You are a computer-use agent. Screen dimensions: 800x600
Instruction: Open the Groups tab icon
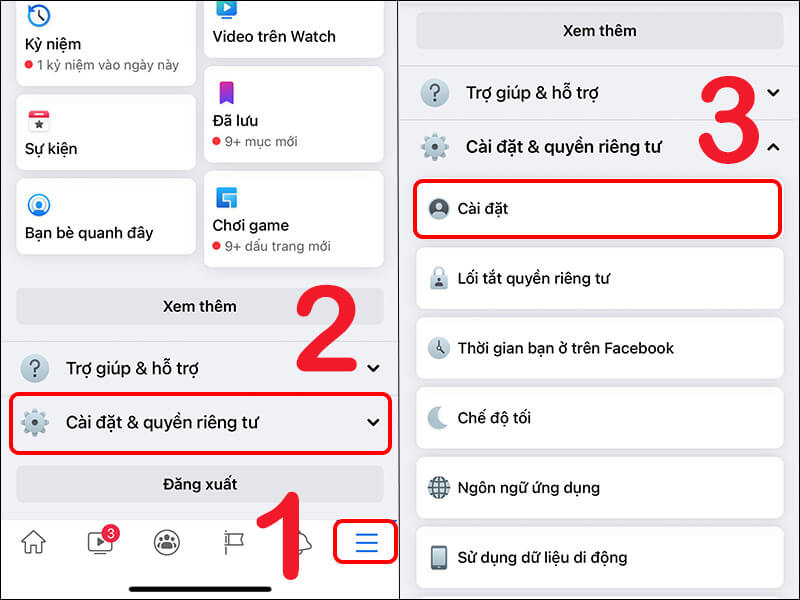167,542
